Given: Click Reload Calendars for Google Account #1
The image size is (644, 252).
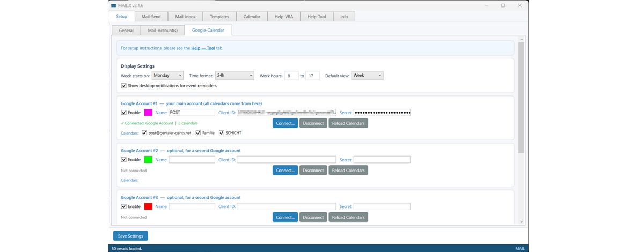Looking at the screenshot, I should tap(348, 123).
